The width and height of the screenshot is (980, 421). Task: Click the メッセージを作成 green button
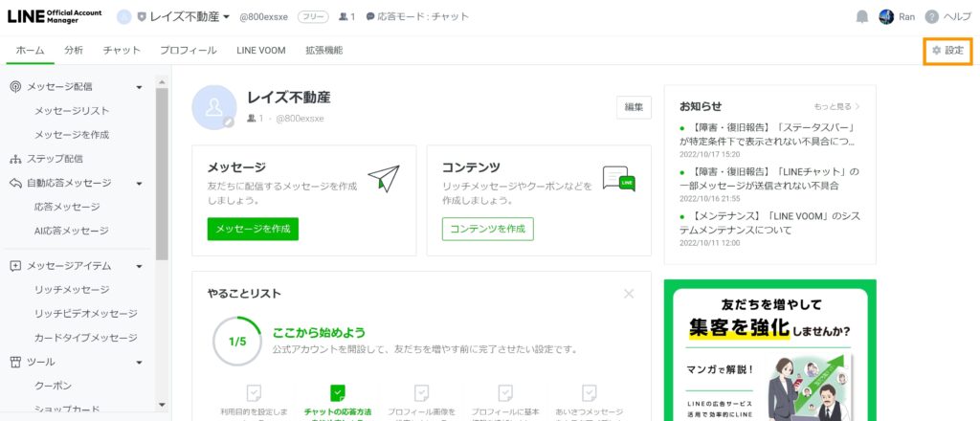click(253, 229)
